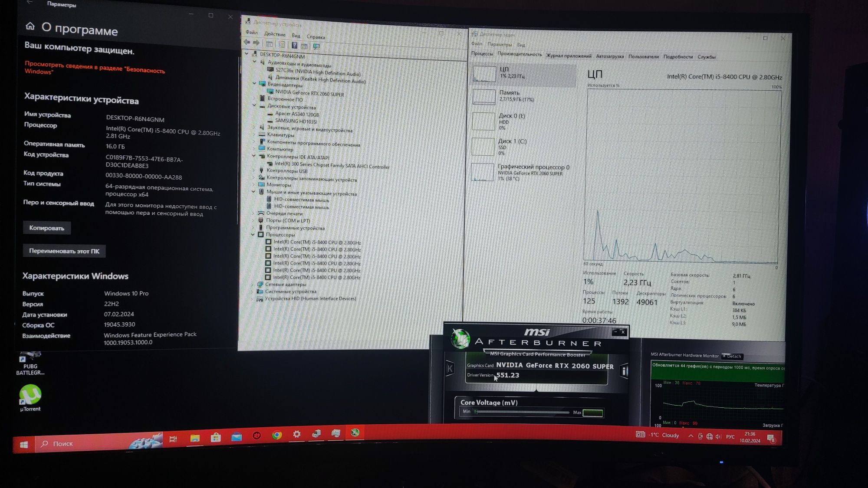The height and width of the screenshot is (488, 868).
Task: Open Параметры menu in Task Manager
Action: coord(500,44)
